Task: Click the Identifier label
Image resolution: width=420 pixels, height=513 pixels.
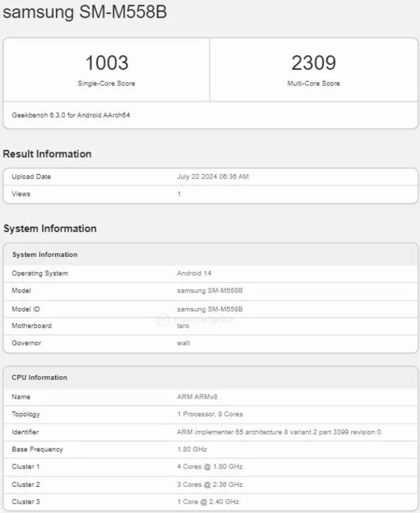Action: 25,432
